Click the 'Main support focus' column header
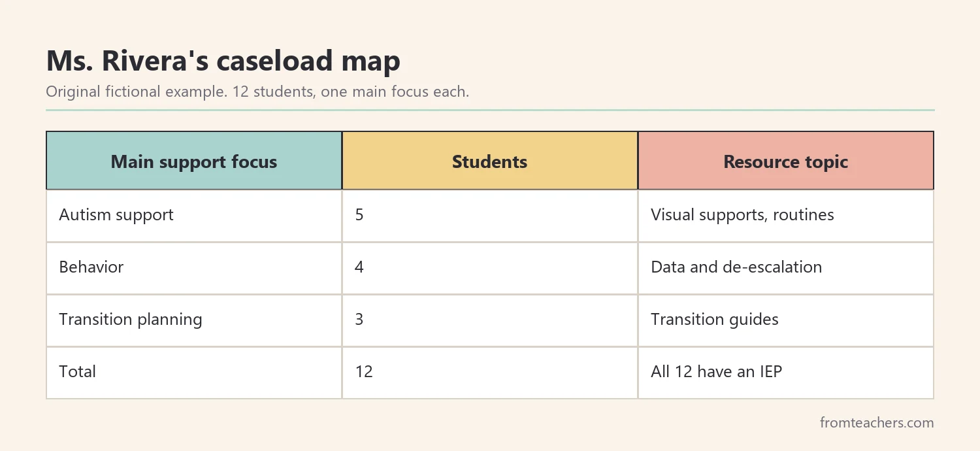 pos(194,161)
